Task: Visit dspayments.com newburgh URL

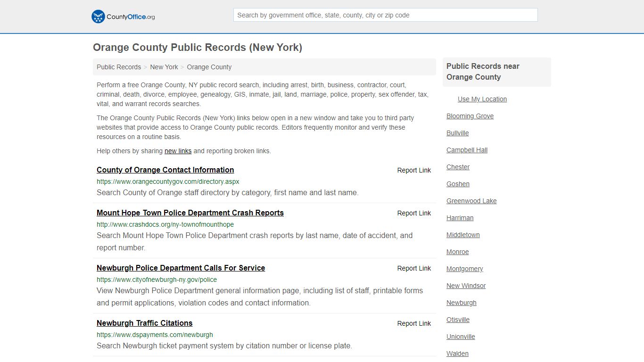Action: click(x=155, y=335)
